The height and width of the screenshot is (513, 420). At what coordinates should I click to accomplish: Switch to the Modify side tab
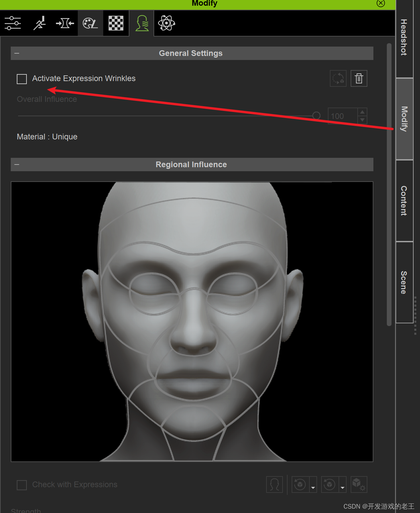click(404, 119)
